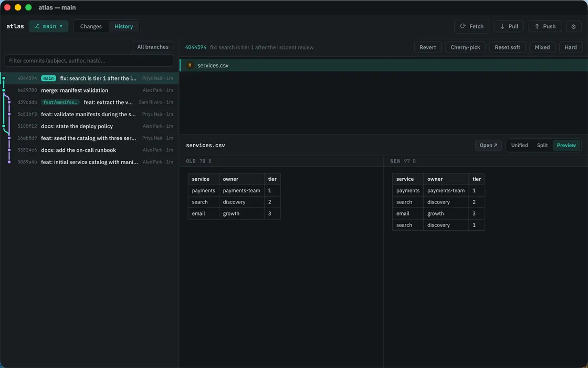Select commit 'feat: initial service catalog with mani...'
Image resolution: width=588 pixels, height=368 pixels.
[x=89, y=162]
